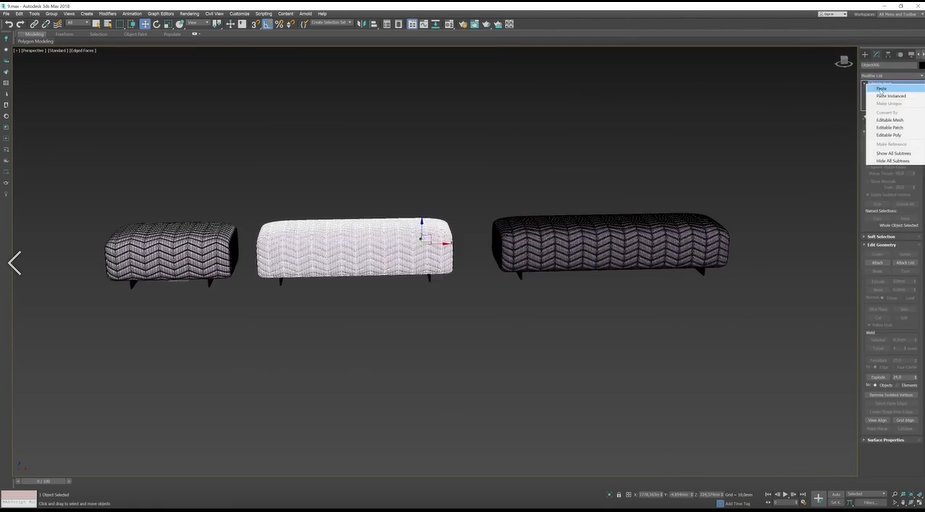Viewport: 925px width, 512px height.
Task: Click the Grid Align button
Action: click(905, 421)
